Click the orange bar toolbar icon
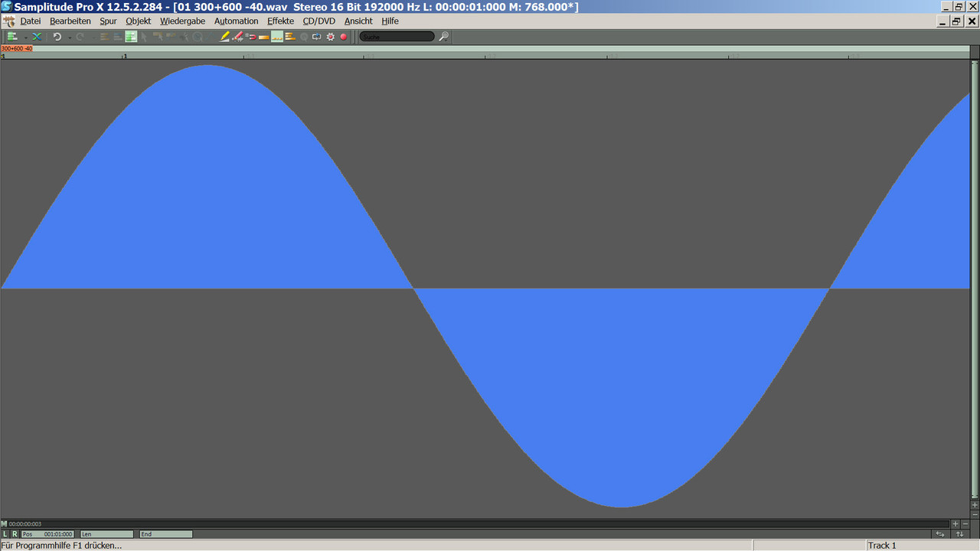 (264, 36)
